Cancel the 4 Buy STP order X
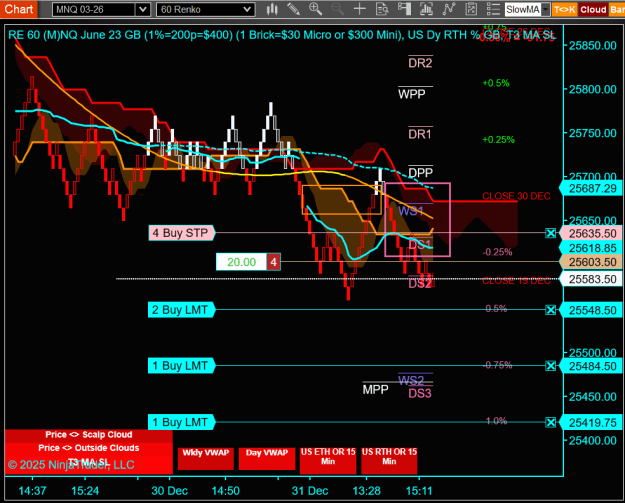This screenshot has width=625, height=503. coord(550,233)
